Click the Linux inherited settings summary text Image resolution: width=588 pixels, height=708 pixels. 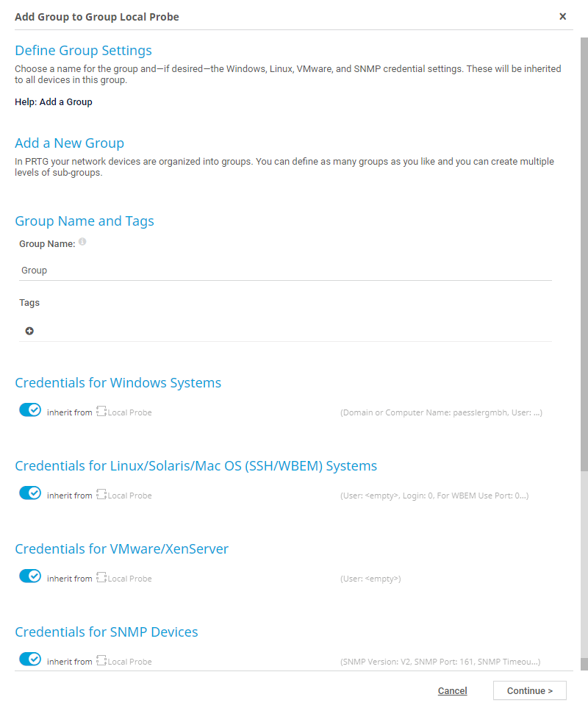[x=434, y=496]
